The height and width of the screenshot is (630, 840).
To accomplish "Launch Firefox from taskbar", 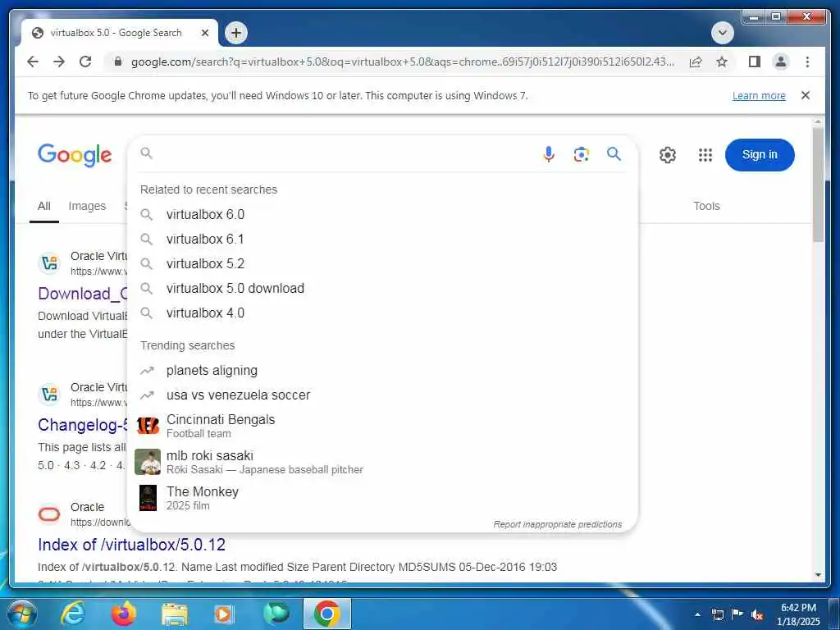I will point(124,614).
